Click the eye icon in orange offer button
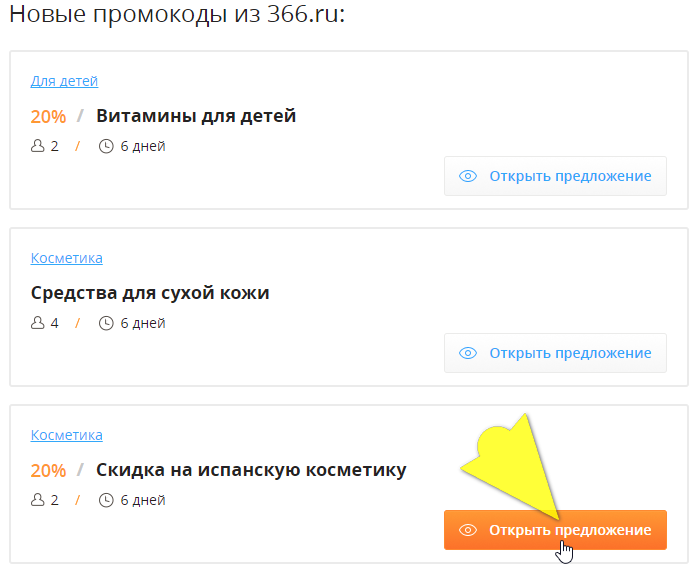 point(468,530)
